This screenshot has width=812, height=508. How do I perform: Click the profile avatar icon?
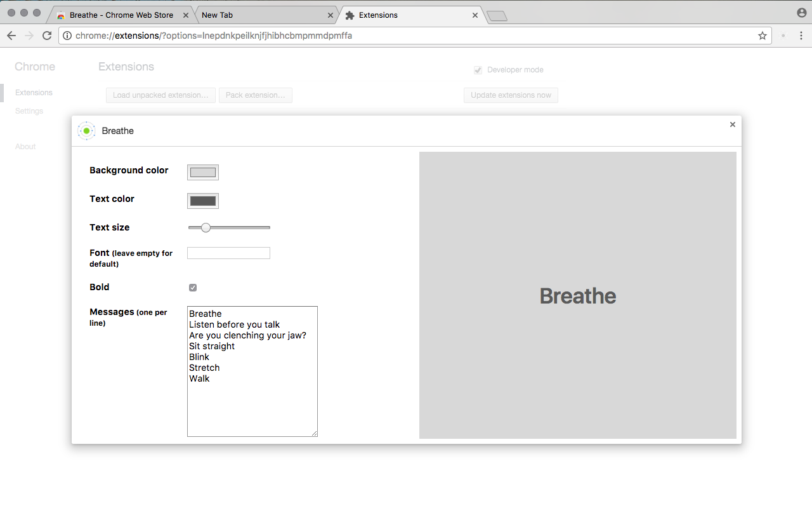click(802, 13)
